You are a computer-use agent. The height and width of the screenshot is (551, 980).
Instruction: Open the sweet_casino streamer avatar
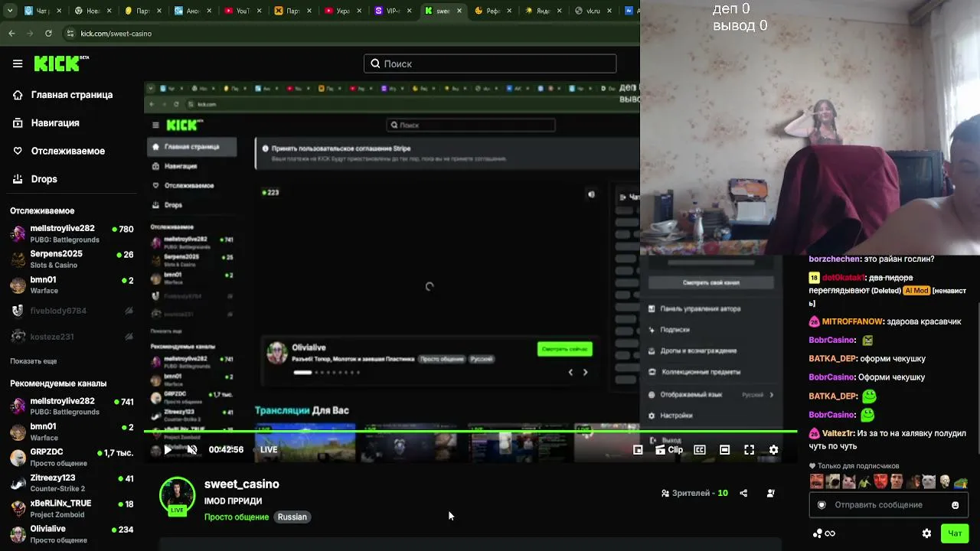[x=177, y=496]
